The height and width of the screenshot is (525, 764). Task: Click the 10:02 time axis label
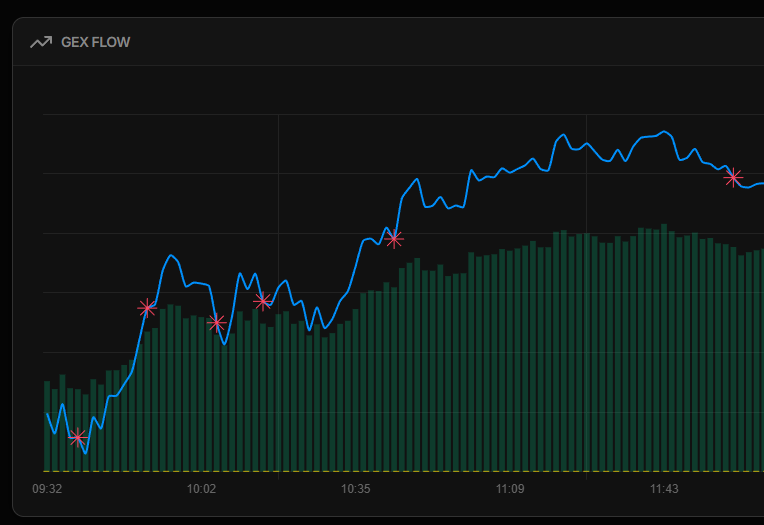point(201,489)
